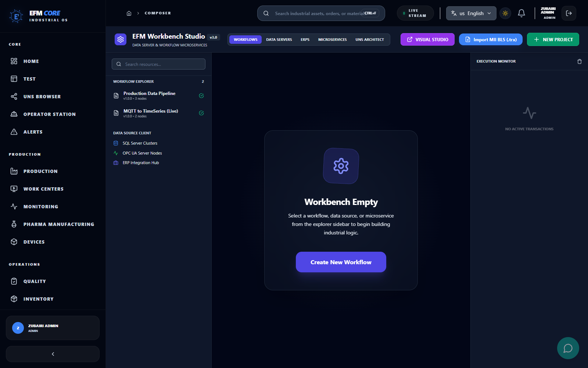The width and height of the screenshot is (588, 368).
Task: Switch to the UNS Architect tab
Action: (x=369, y=39)
